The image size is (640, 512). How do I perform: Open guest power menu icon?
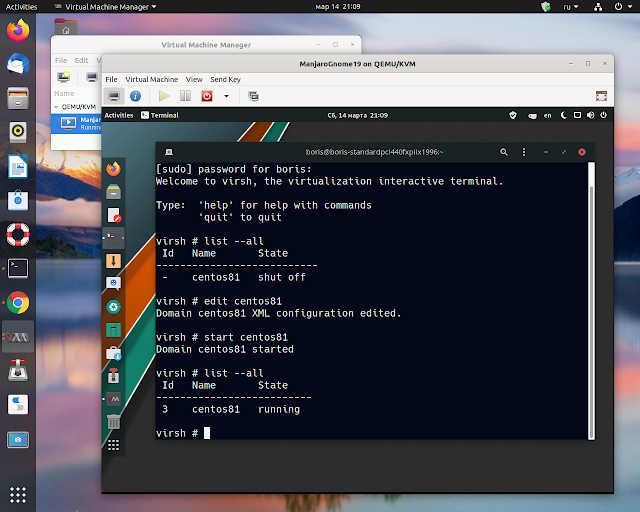point(603,116)
